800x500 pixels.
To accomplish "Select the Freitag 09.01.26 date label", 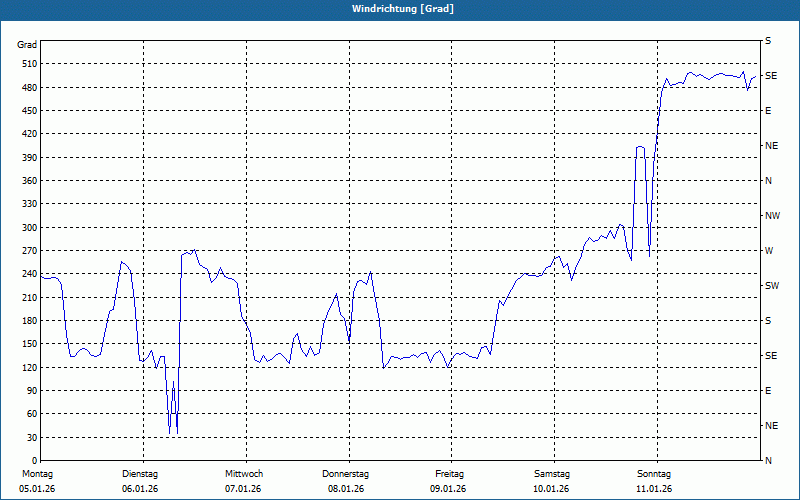I will point(449,481).
